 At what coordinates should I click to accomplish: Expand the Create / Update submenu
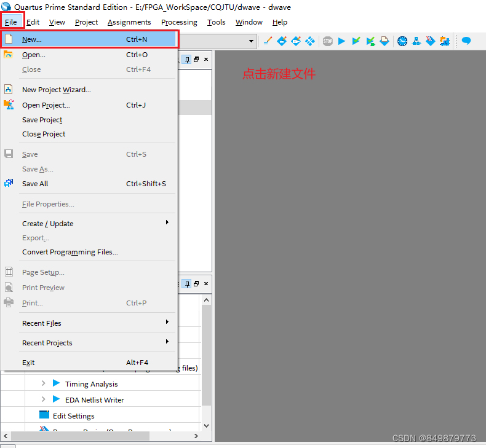point(167,222)
